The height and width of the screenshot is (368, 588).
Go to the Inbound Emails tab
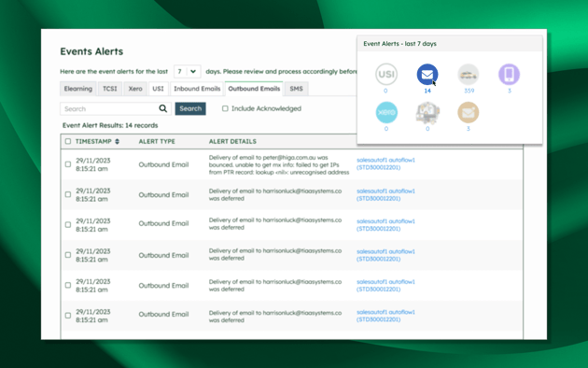[197, 89]
